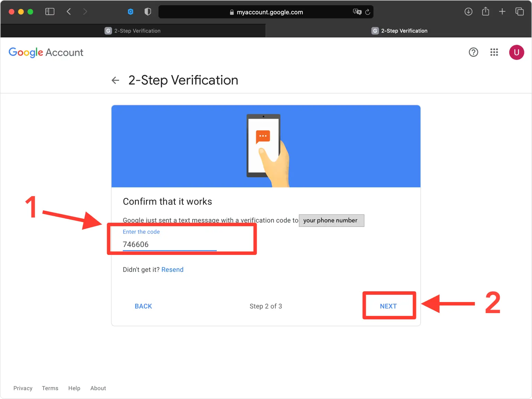Click the translate icon in address bar
The height and width of the screenshot is (399, 532).
pyautogui.click(x=357, y=12)
